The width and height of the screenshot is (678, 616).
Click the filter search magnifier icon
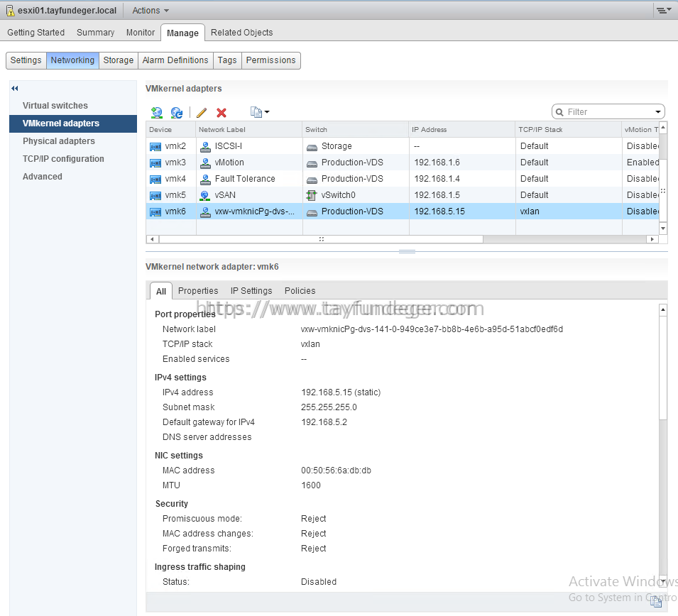pos(559,112)
